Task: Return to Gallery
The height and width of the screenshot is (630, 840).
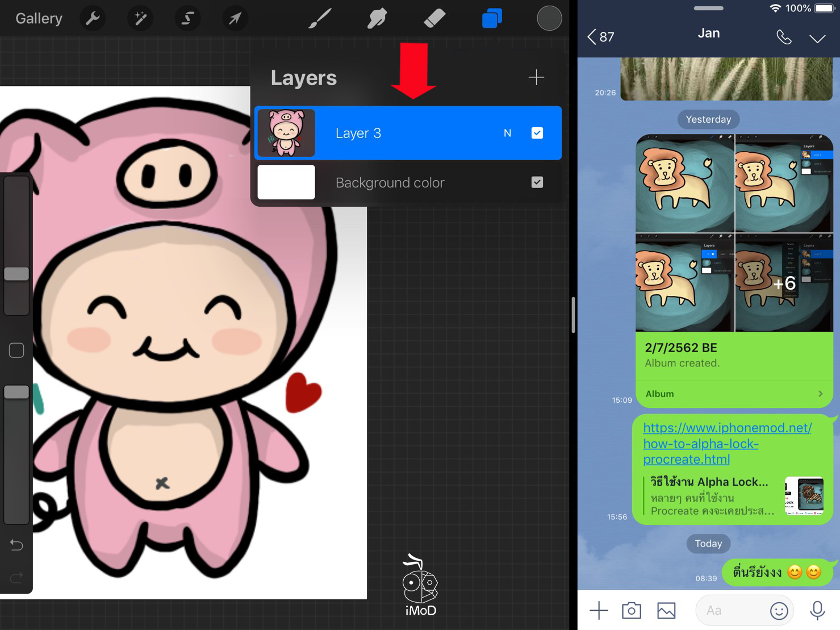Action: 39,19
